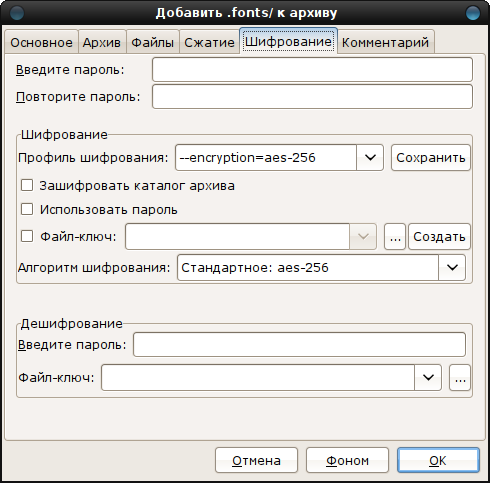
Task: Go to the Файлы tab
Action: click(153, 42)
